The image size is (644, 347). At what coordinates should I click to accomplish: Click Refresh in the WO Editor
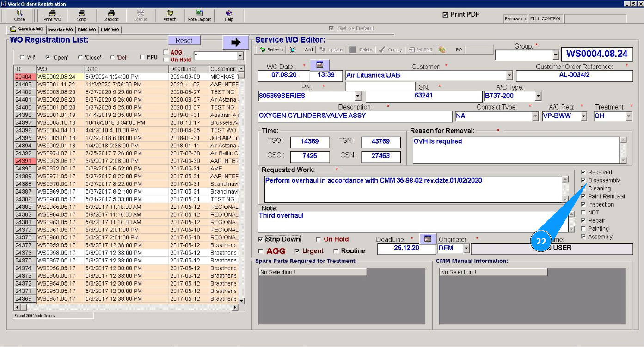(271, 50)
